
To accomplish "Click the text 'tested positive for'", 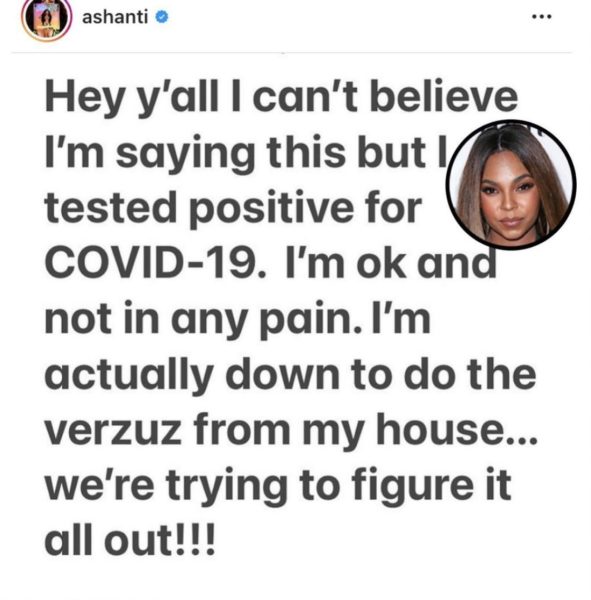I will pyautogui.click(x=233, y=209).
